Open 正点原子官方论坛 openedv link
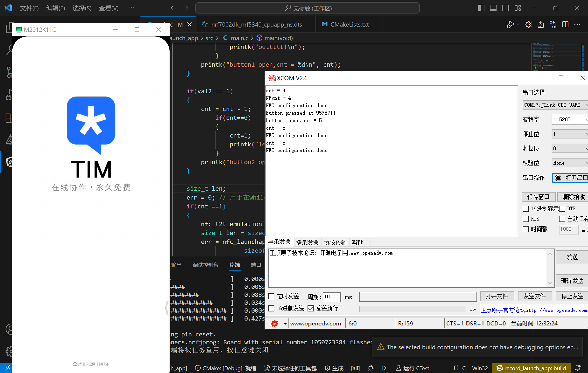 point(534,310)
